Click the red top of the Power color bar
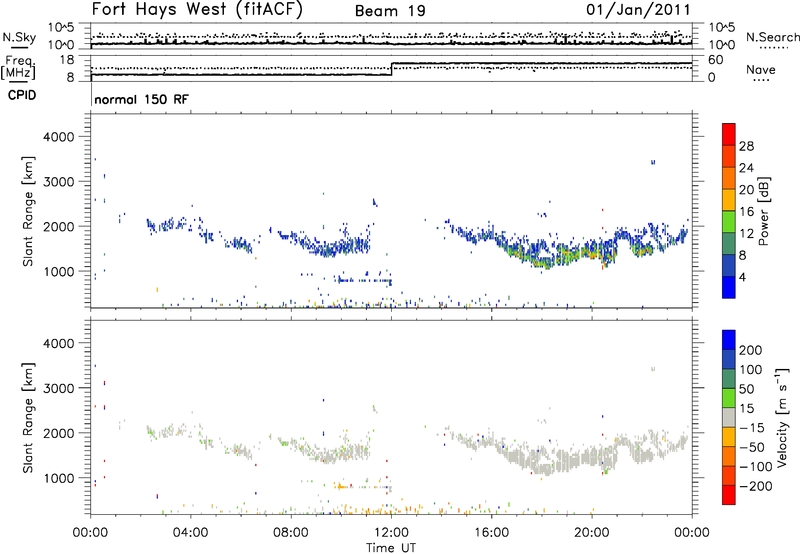The image size is (800, 554). tap(729, 134)
